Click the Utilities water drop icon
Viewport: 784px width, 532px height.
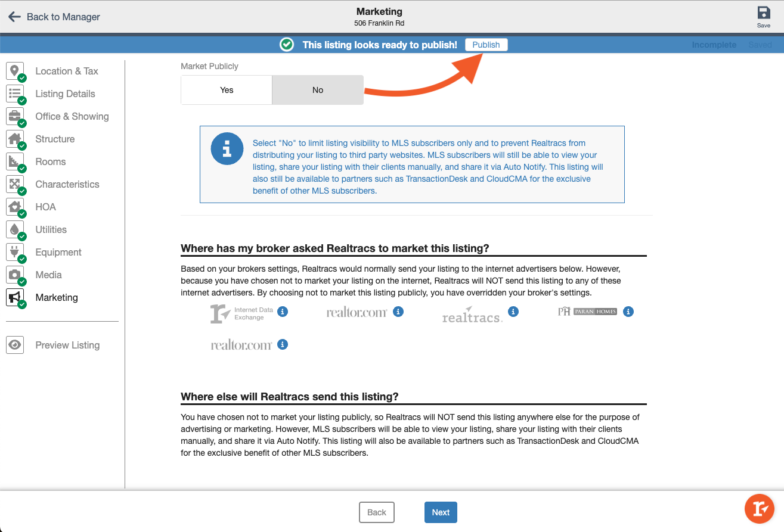click(15, 229)
